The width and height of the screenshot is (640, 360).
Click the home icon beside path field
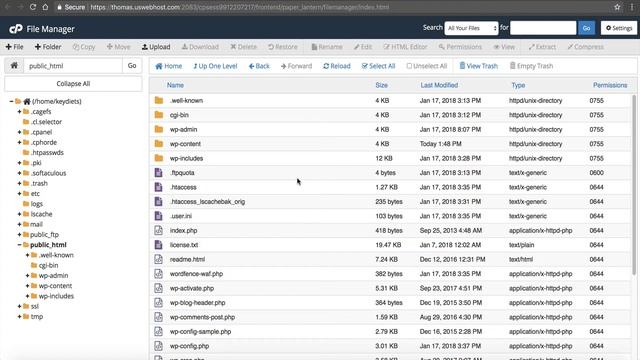pos(14,66)
